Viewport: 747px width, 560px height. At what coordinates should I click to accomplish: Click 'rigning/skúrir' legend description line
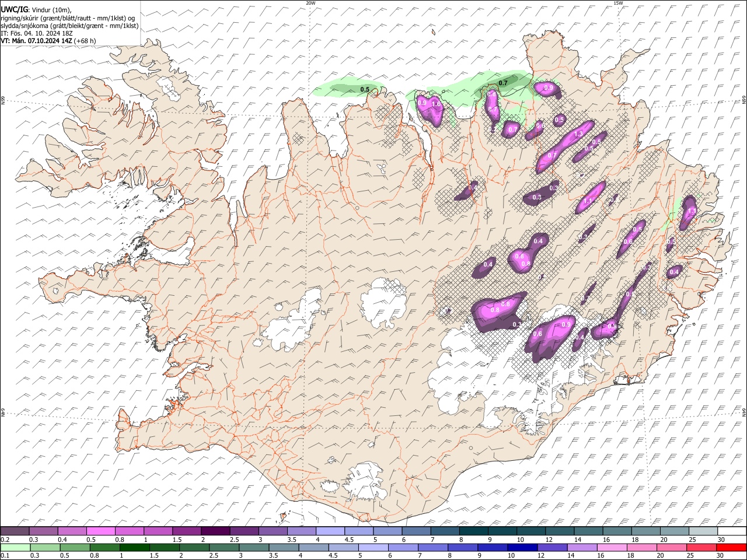pyautogui.click(x=68, y=18)
